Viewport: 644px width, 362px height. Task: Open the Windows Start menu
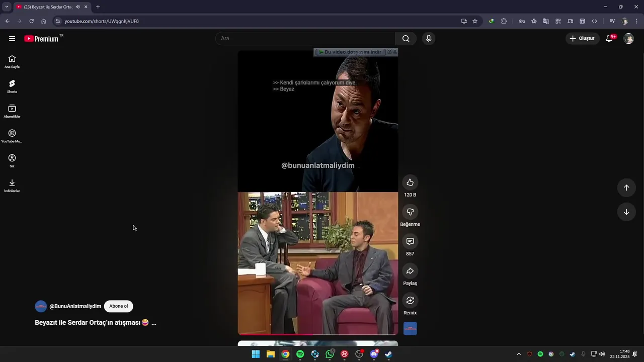pyautogui.click(x=256, y=354)
